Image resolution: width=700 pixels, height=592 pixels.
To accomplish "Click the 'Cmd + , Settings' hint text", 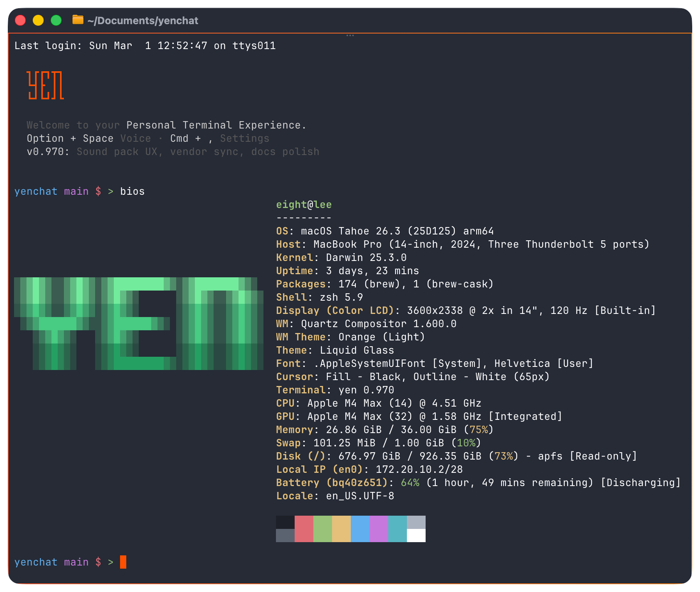I will [220, 138].
